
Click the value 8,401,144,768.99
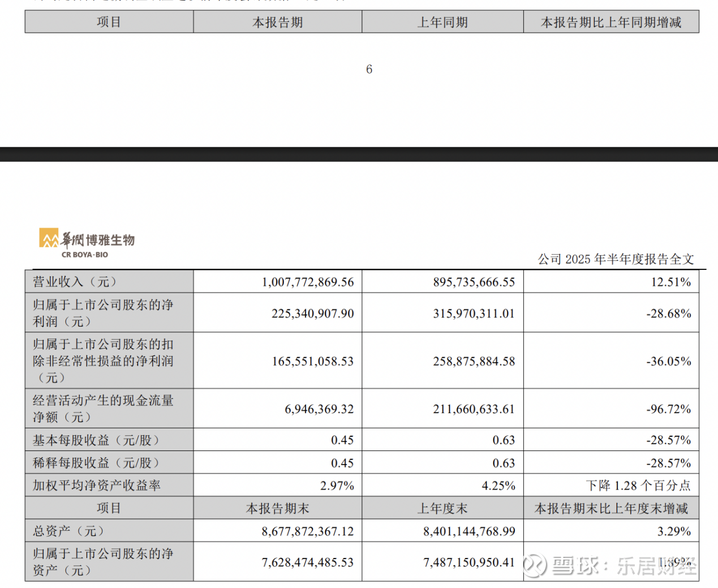469,531
